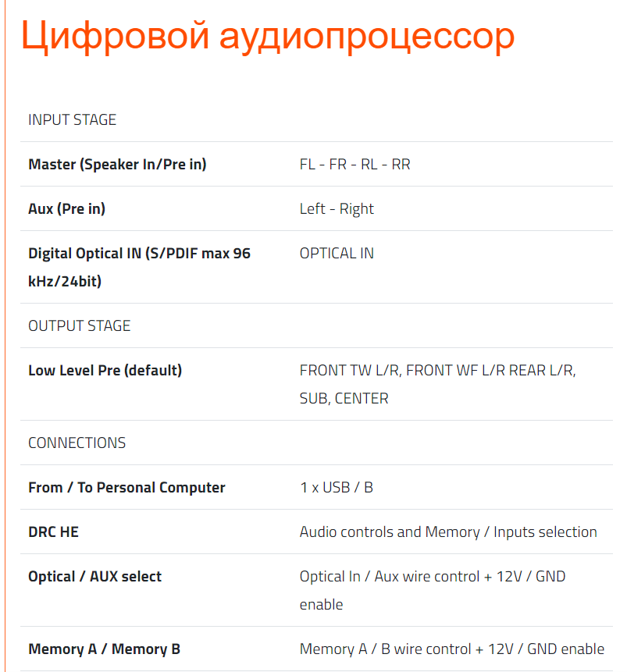Click the '1 x USB / B' value

tap(336, 487)
